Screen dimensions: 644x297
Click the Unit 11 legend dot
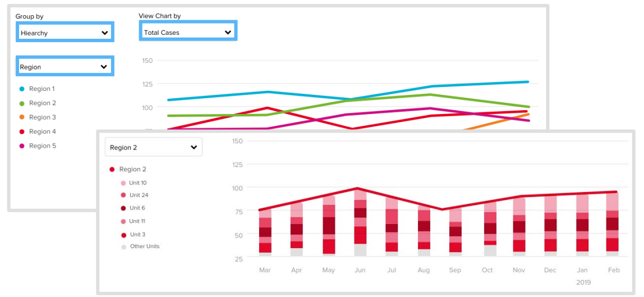tap(123, 222)
